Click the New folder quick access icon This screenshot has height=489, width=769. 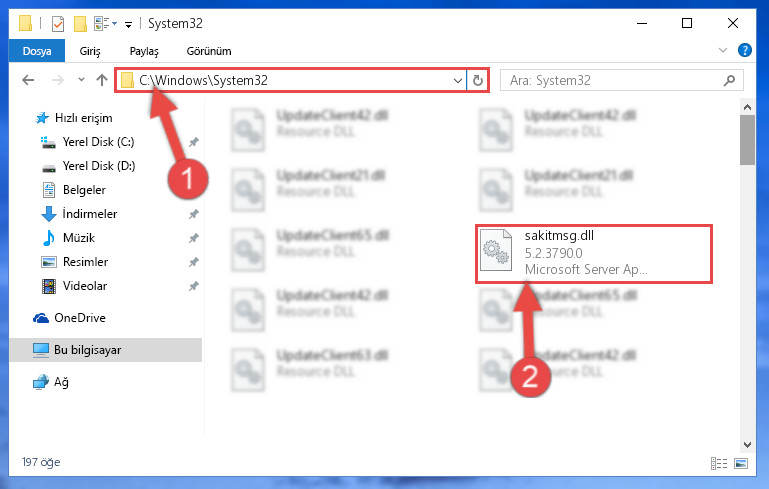(80, 24)
